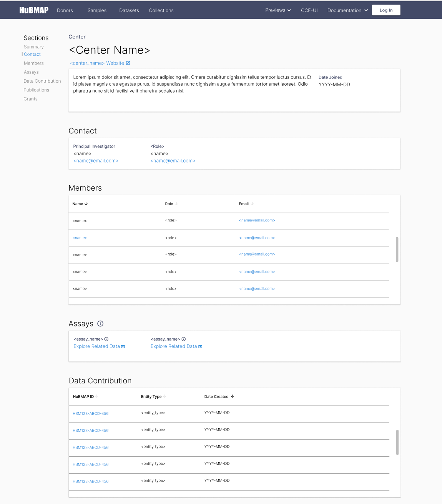
Task: Open the Collections menu item
Action: click(161, 10)
